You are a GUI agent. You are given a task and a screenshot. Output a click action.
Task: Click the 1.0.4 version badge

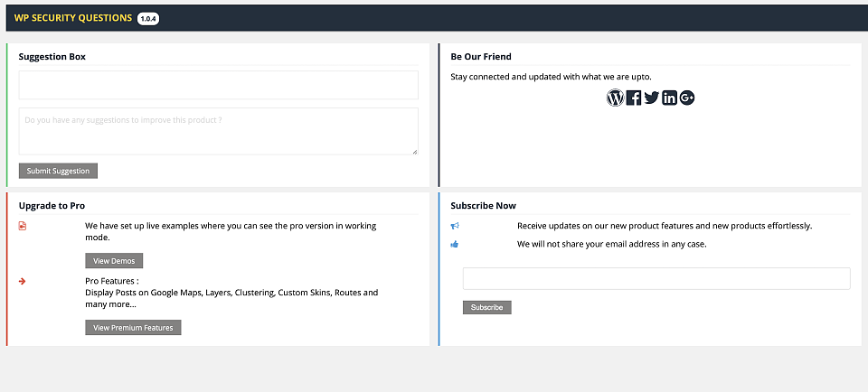tap(148, 18)
